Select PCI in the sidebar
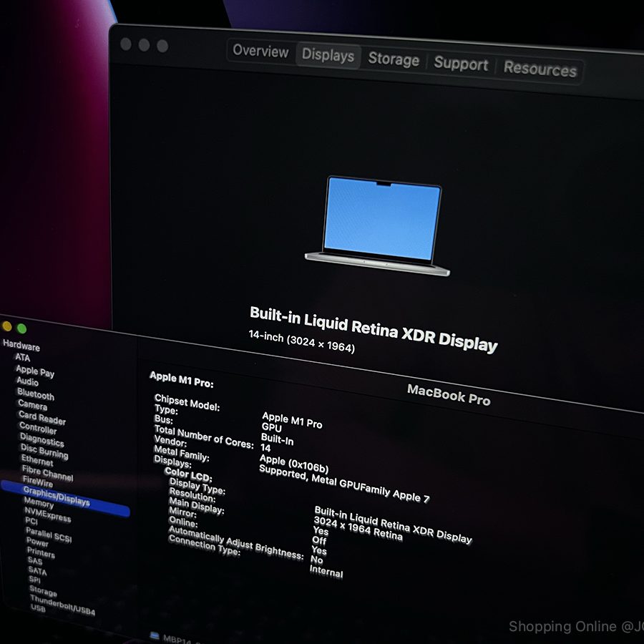The width and height of the screenshot is (644, 644). 31,521
